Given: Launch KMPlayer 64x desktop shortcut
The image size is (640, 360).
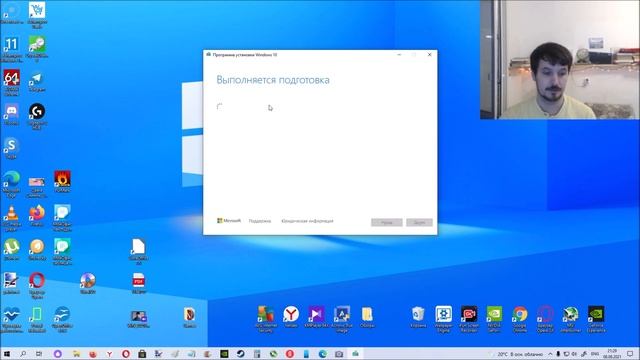Looking at the screenshot, I should [x=316, y=317].
